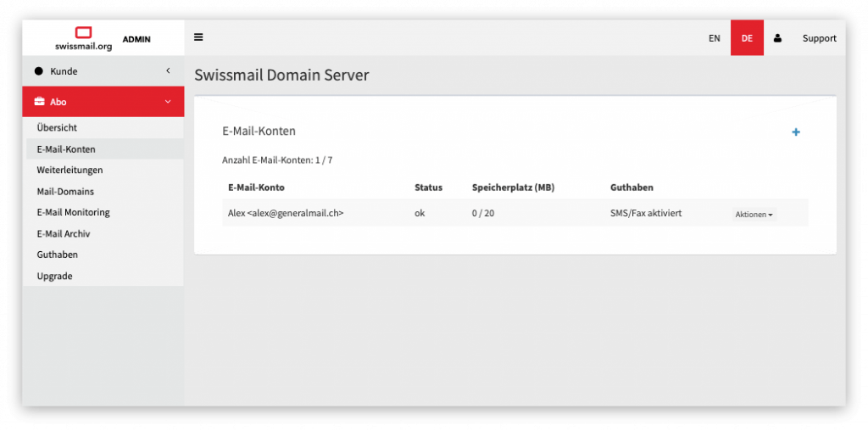This screenshot has width=868, height=431.
Task: Open Upgrade in sidebar
Action: pos(55,276)
